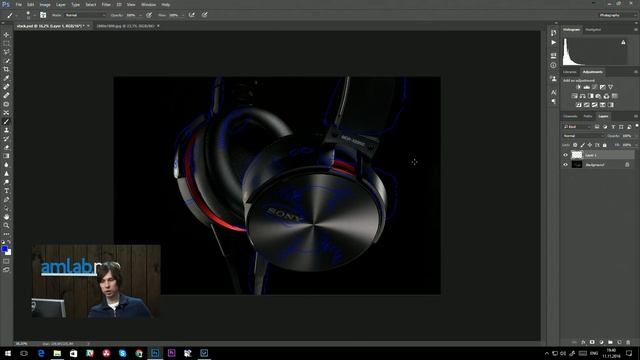This screenshot has width=640, height=360.
Task: Select Layer 1 thumbnail
Action: click(x=577, y=155)
